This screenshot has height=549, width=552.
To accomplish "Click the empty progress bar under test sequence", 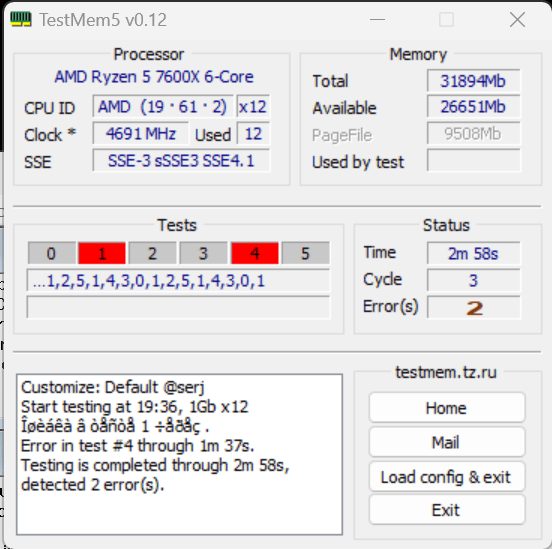I will click(x=178, y=307).
